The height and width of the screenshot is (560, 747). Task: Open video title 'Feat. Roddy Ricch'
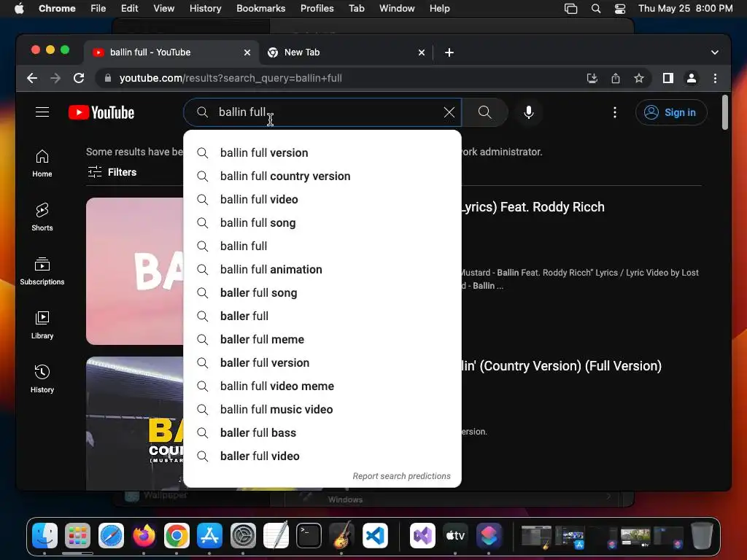533,207
